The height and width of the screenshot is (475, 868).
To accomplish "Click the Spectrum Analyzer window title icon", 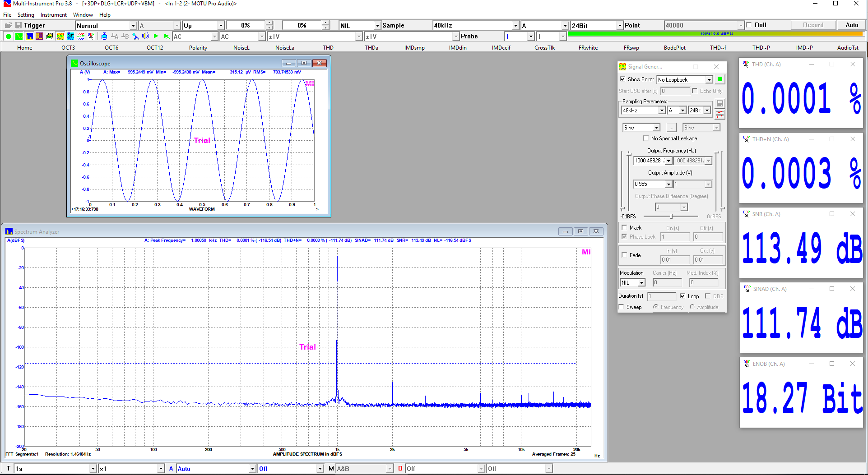I will click(9, 231).
